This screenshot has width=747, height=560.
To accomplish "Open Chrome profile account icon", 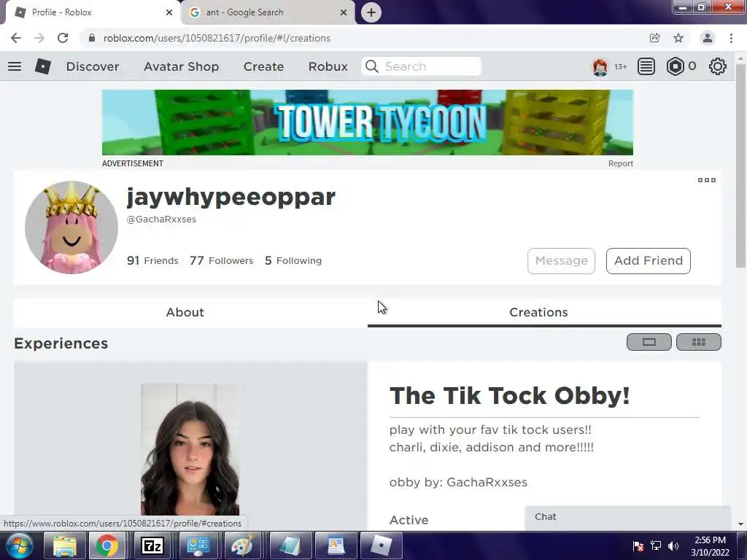I will (x=708, y=38).
